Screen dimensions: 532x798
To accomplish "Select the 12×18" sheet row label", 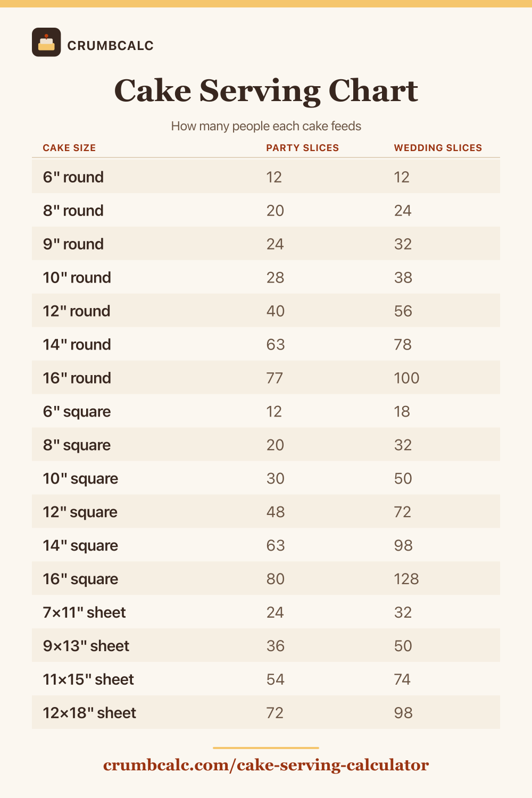I will click(x=89, y=713).
